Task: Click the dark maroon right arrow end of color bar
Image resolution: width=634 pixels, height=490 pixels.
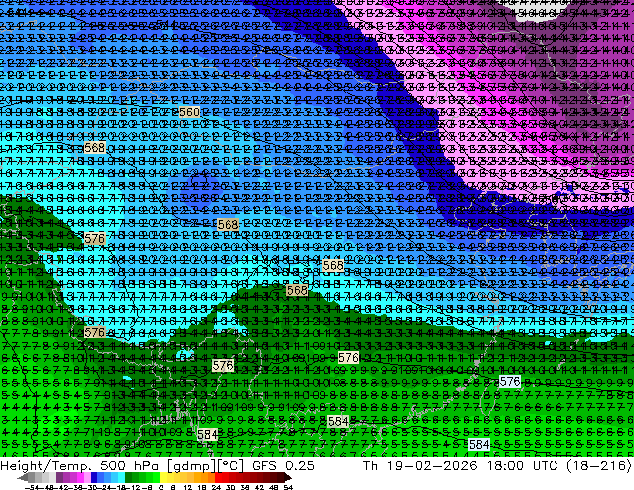Action: coord(288,477)
